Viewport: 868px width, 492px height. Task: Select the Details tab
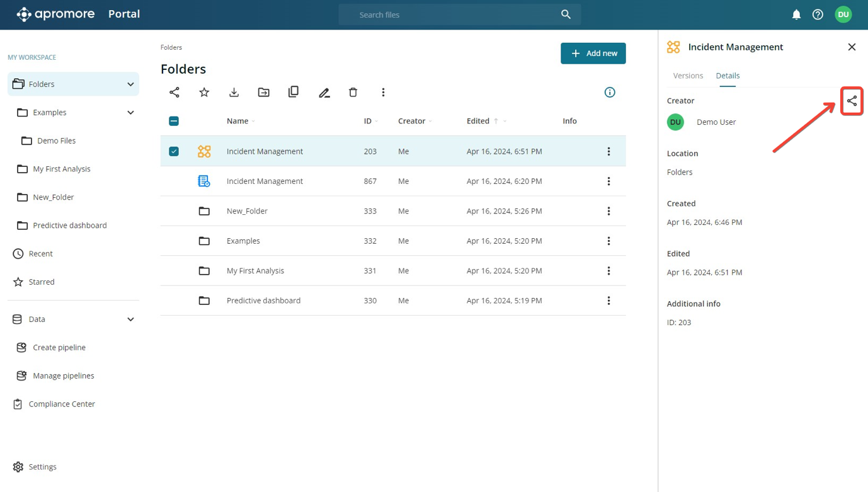[x=728, y=76]
